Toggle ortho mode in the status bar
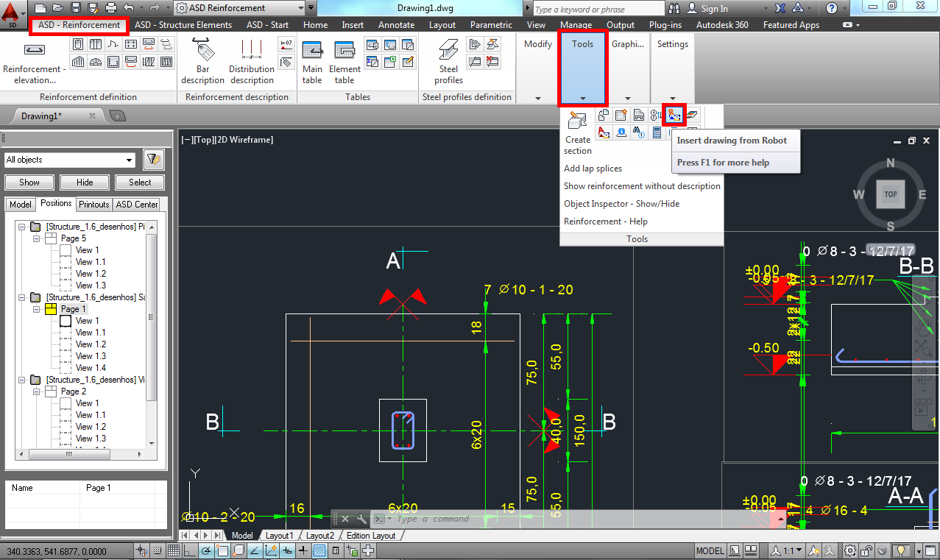Viewport: 940px width, 560px height. click(190, 550)
